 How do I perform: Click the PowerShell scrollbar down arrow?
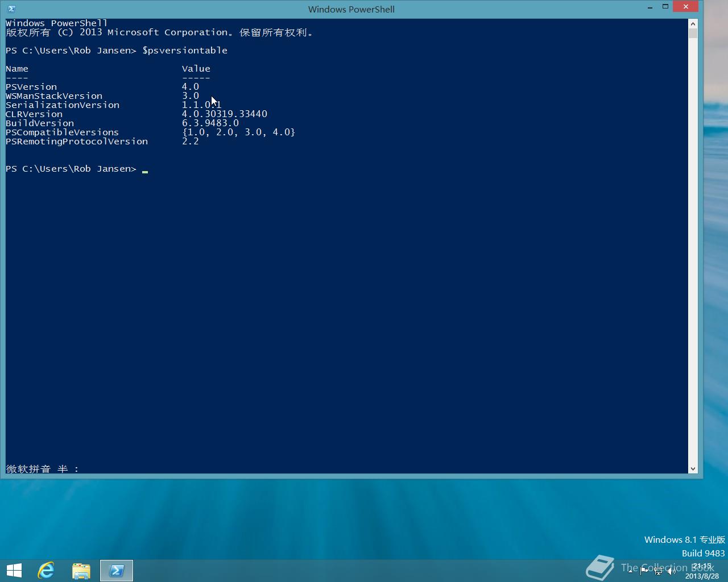tap(693, 469)
